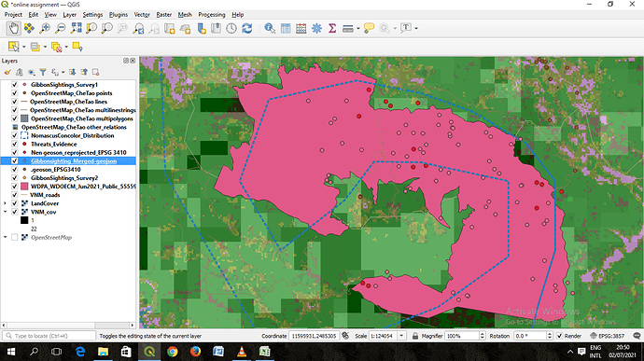Toggle the VNM_roads layer checkbox
This screenshot has height=361, width=644.
coord(15,195)
